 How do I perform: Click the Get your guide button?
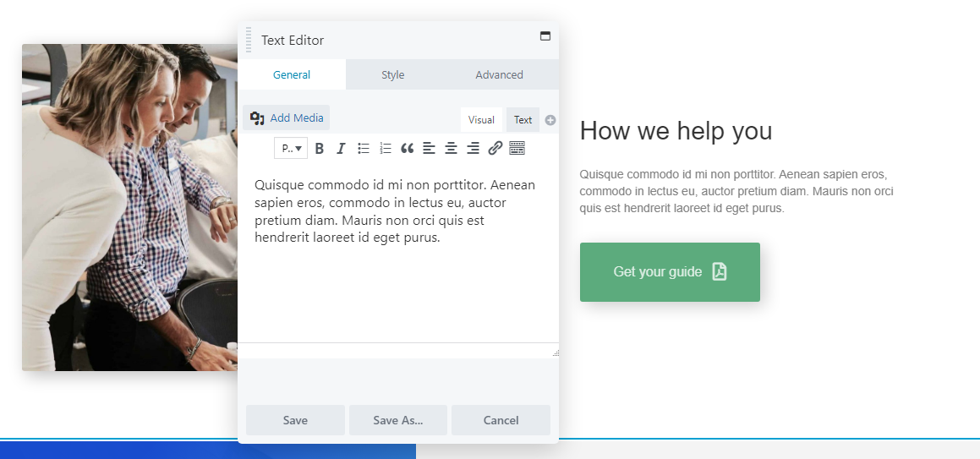pos(670,272)
